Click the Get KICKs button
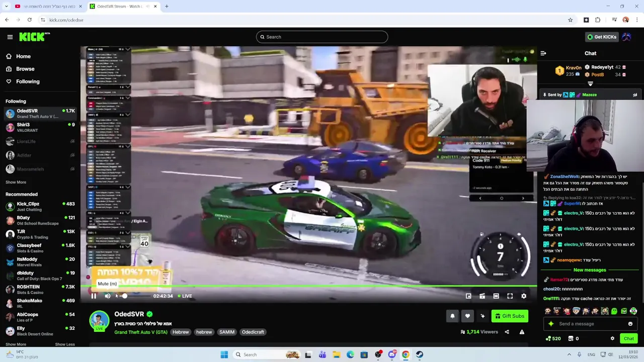The image size is (644, 362). tap(601, 37)
